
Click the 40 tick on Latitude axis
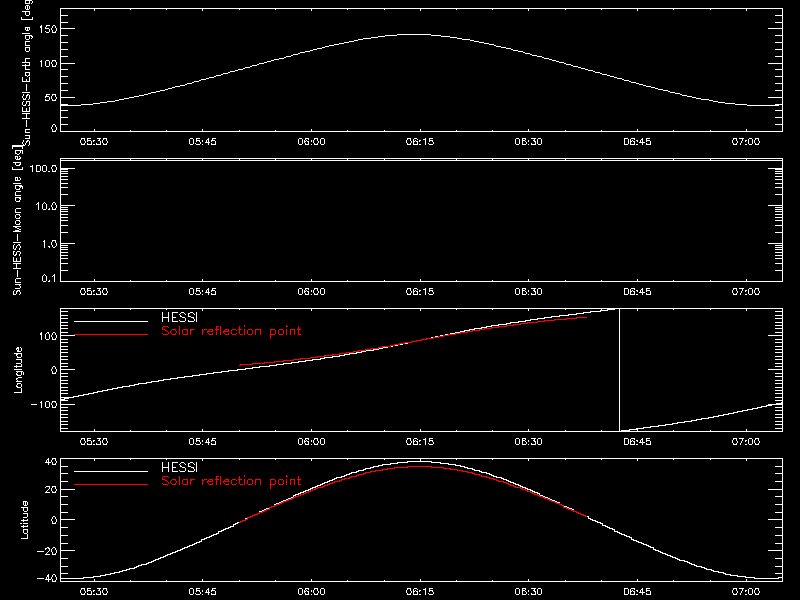pos(51,462)
